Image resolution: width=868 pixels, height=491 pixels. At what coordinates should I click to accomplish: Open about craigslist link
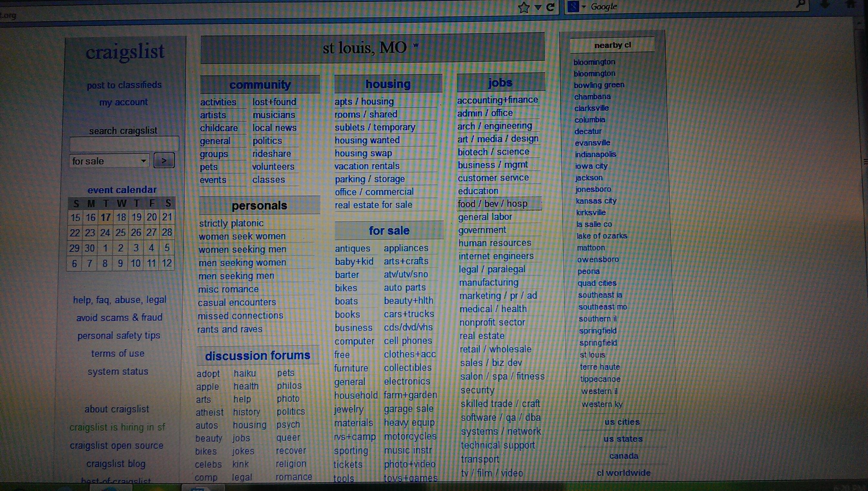[x=117, y=409]
